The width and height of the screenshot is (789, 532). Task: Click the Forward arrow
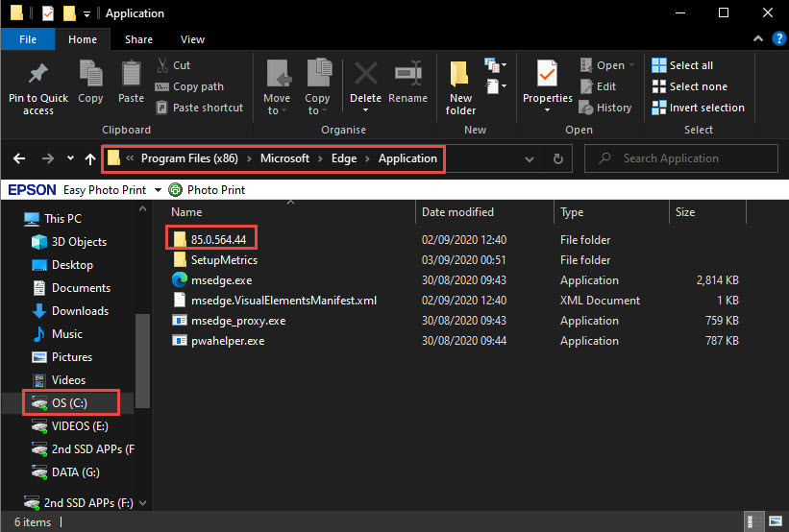(x=48, y=158)
